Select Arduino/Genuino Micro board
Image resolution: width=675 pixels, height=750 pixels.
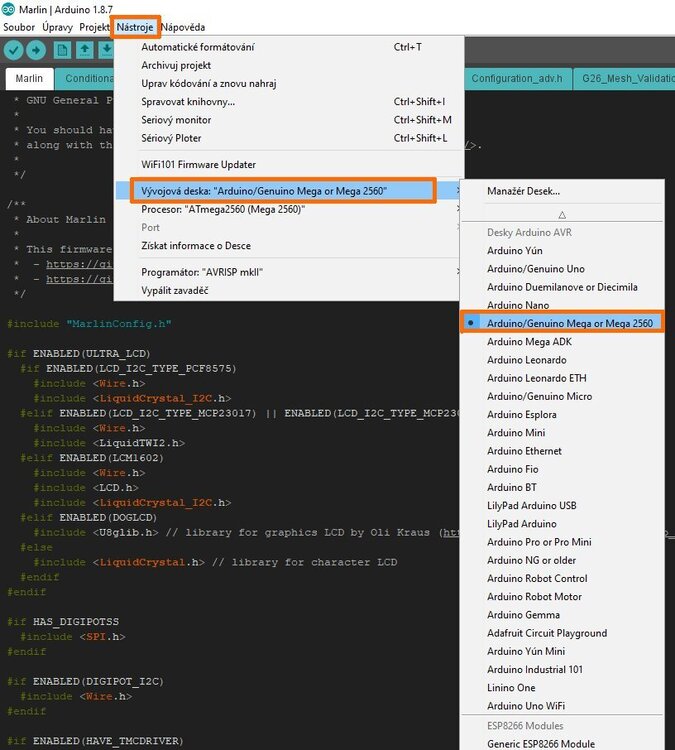562,396
